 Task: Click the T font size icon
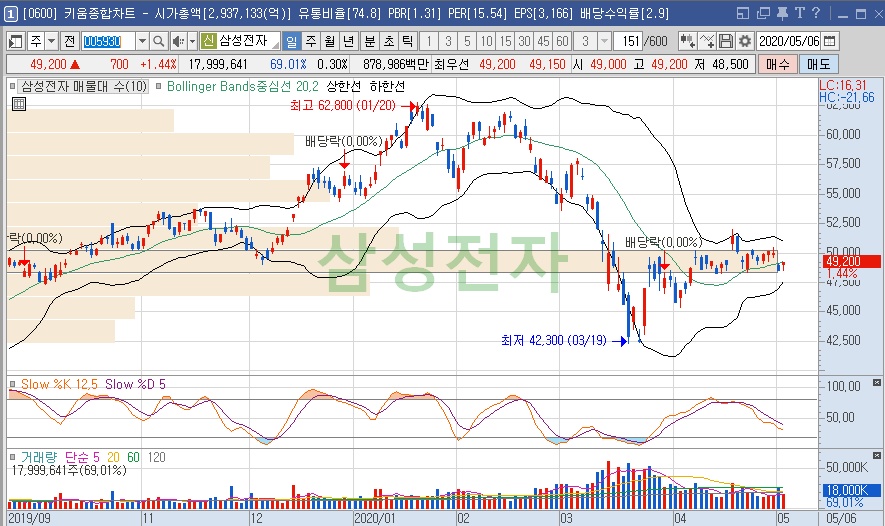pyautogui.click(x=799, y=12)
